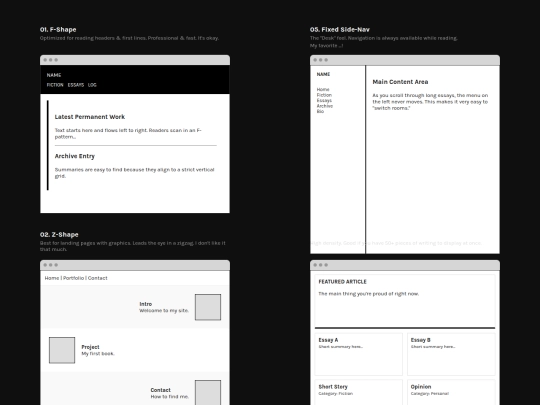The height and width of the screenshot is (405, 540).
Task: Click the 02. Z-Shape section heading
Action: (x=59, y=235)
